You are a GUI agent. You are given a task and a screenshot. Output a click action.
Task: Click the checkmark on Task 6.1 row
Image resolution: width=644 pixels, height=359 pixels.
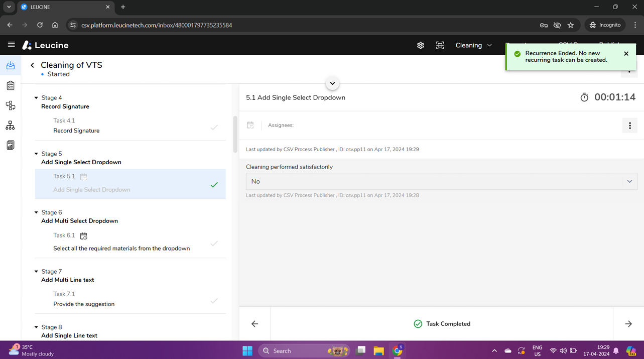click(214, 244)
